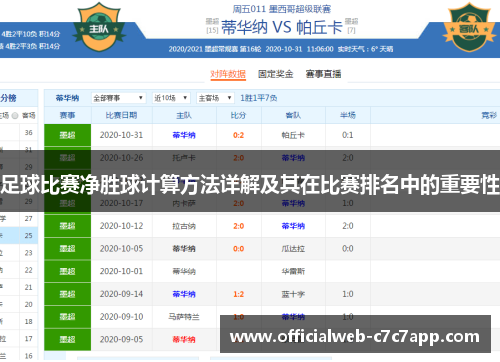The height and width of the screenshot is (362, 500).
Task: Click 蒂华纳 team label beside filter dropdowns
Action: (x=67, y=98)
